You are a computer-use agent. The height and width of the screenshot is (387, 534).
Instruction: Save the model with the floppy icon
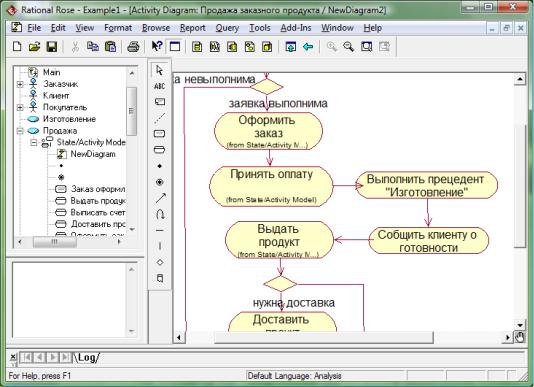52,46
